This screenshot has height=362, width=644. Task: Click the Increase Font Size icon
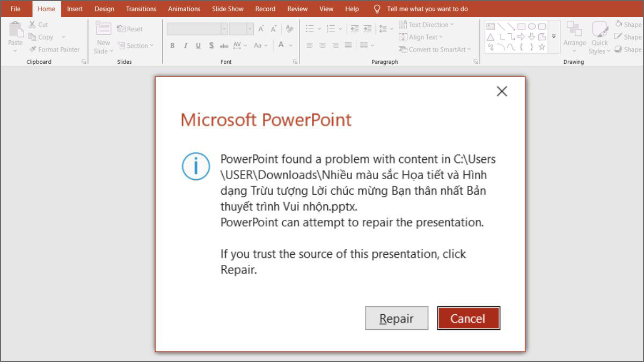(261, 28)
